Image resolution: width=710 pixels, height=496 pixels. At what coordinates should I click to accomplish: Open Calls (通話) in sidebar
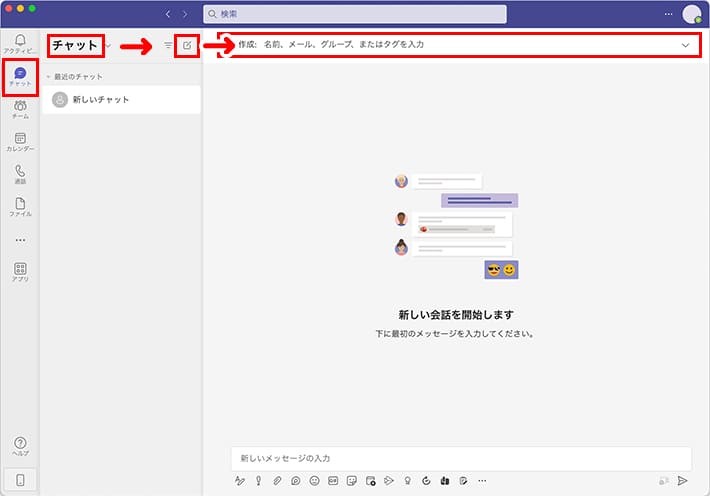[x=20, y=174]
